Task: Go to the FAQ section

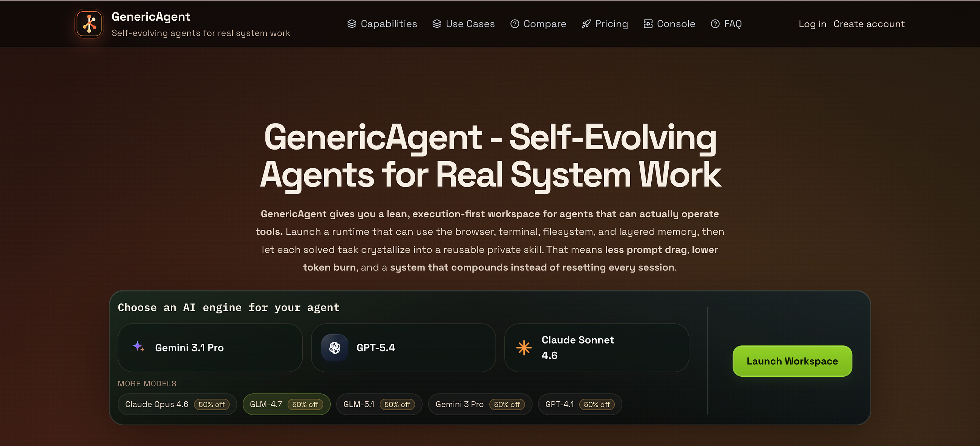Action: [726, 24]
